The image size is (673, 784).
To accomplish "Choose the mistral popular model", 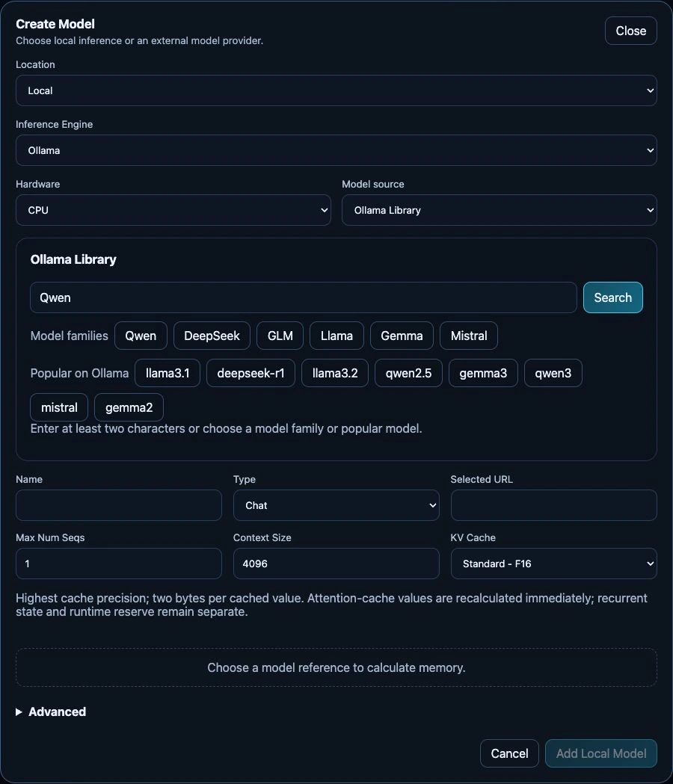I will tap(59, 407).
